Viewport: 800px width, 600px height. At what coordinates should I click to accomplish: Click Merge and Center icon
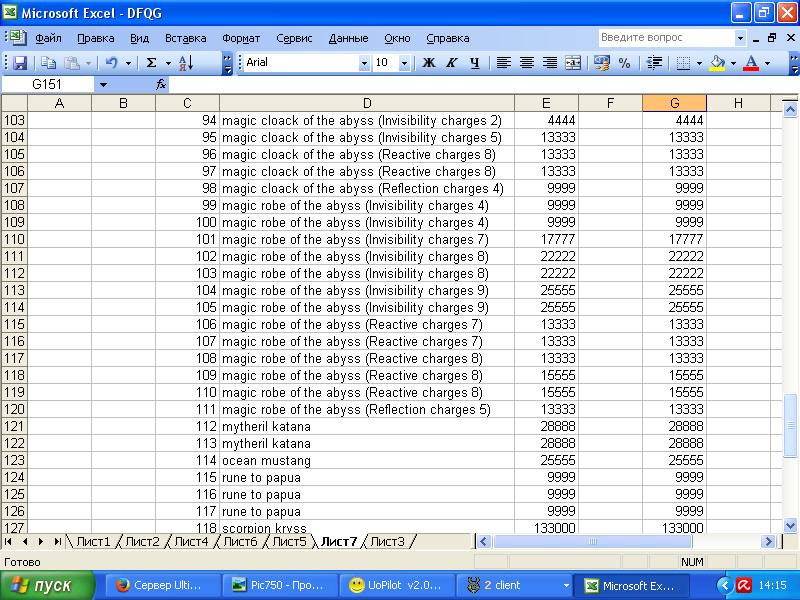[x=573, y=63]
